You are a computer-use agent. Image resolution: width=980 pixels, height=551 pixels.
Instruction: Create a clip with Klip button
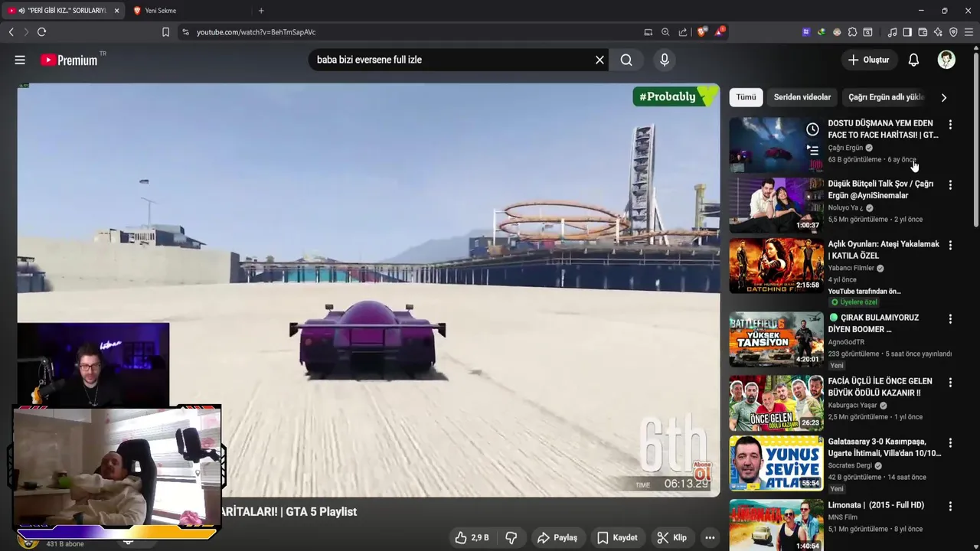(671, 538)
